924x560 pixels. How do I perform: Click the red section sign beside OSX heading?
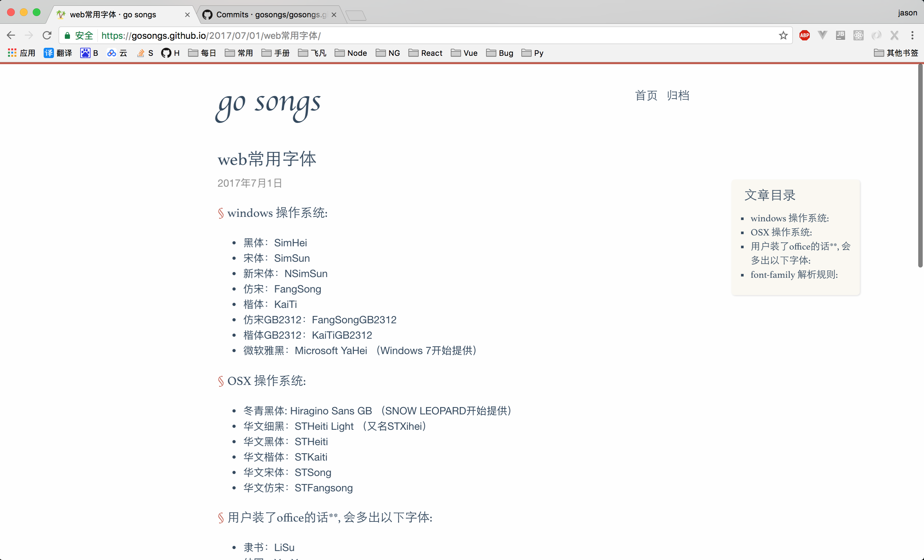click(220, 381)
